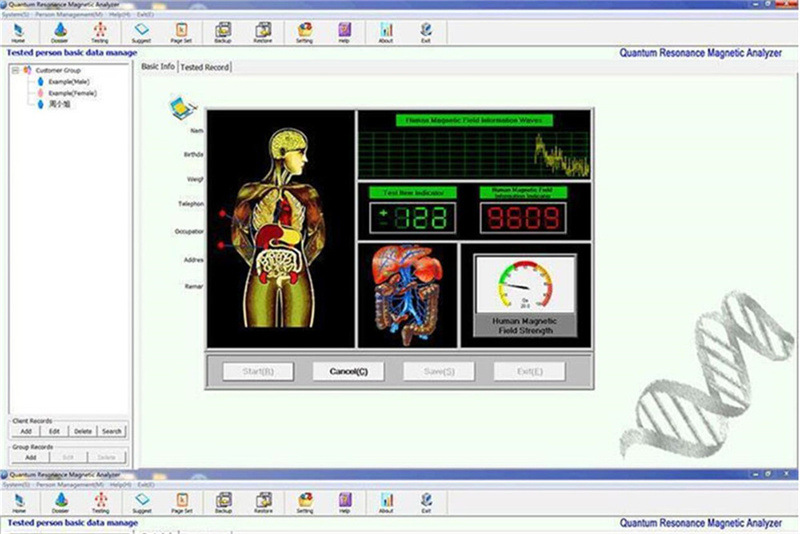
Task: Open Page Set in the lower window toolbar
Action: point(182,503)
